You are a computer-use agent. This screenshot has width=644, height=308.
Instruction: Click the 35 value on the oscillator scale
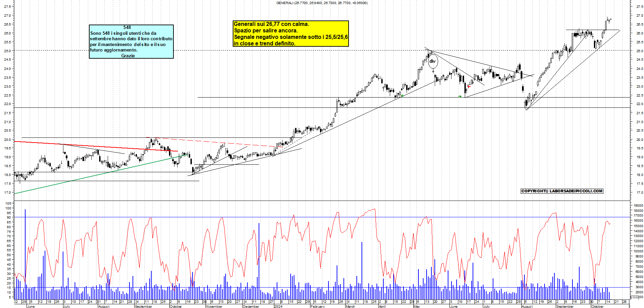pyautogui.click(x=9, y=269)
